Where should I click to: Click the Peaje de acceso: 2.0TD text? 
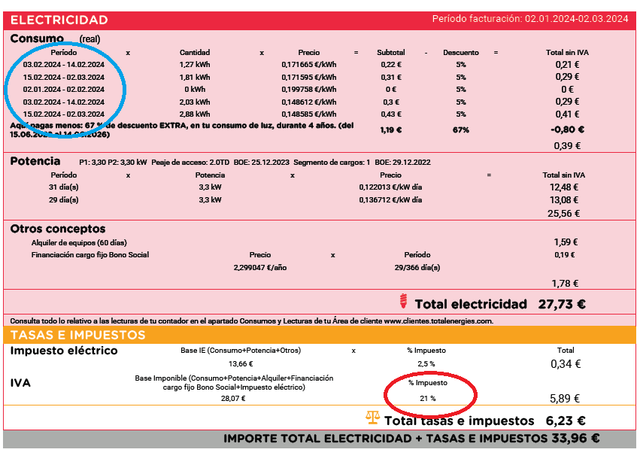pyautogui.click(x=190, y=163)
